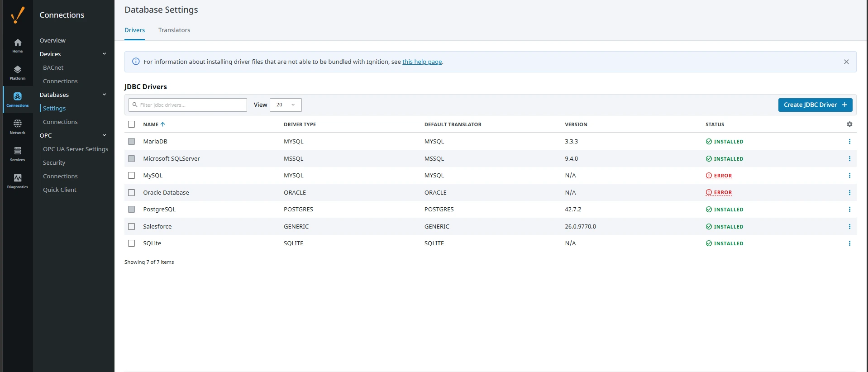This screenshot has width=868, height=372.
Task: Open Oracle Database row actions menu
Action: tap(849, 193)
